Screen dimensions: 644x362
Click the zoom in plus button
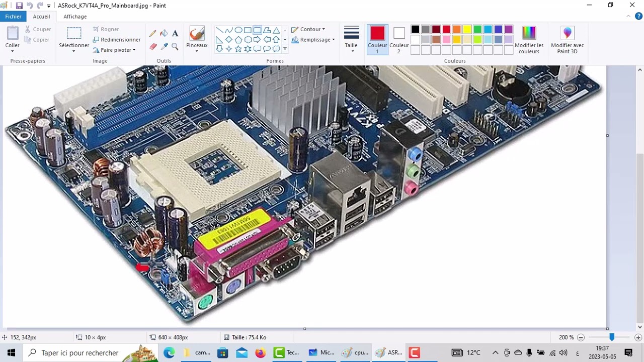pos(638,337)
